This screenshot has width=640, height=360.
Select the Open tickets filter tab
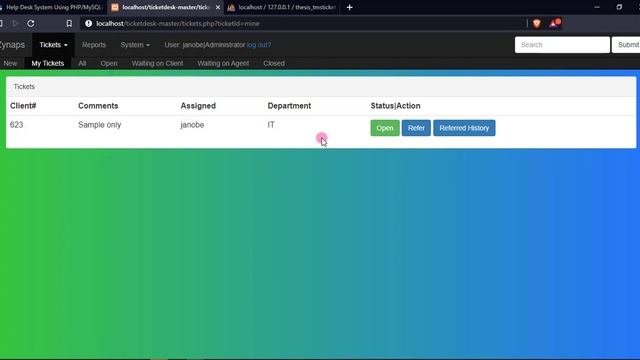(109, 63)
